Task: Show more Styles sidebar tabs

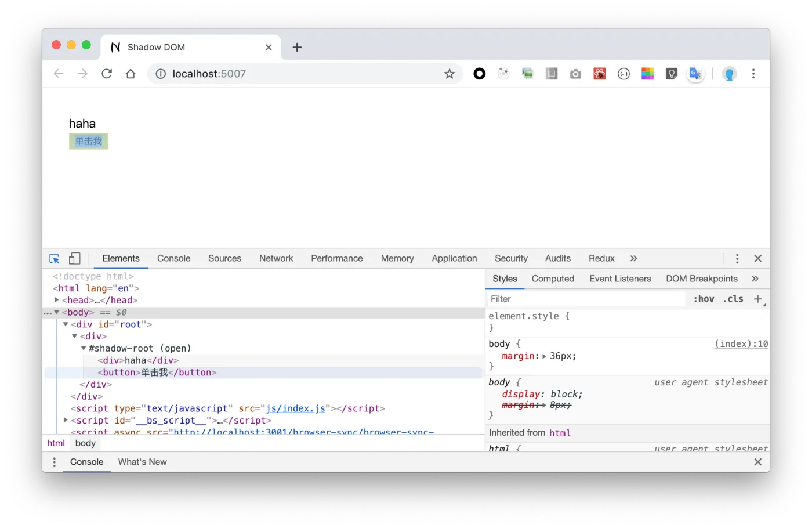Action: pyautogui.click(x=755, y=279)
